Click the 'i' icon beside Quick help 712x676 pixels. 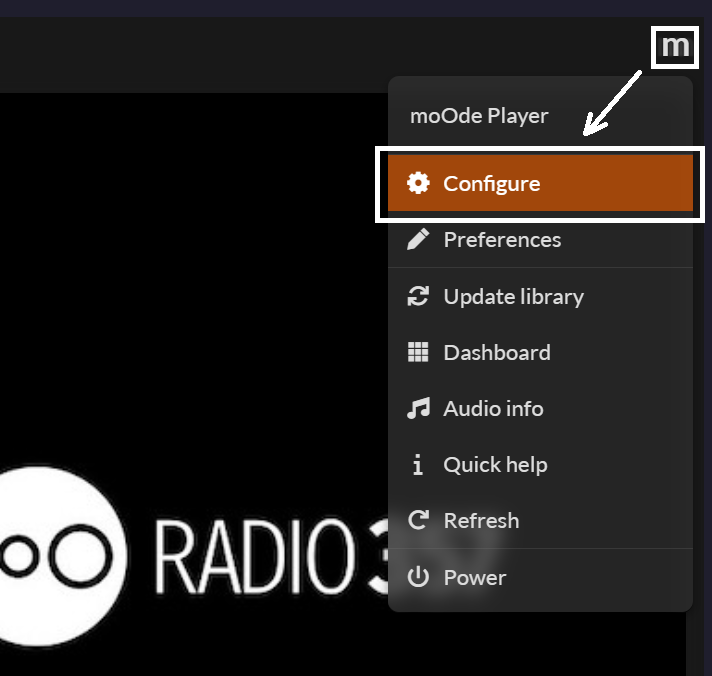click(x=418, y=464)
